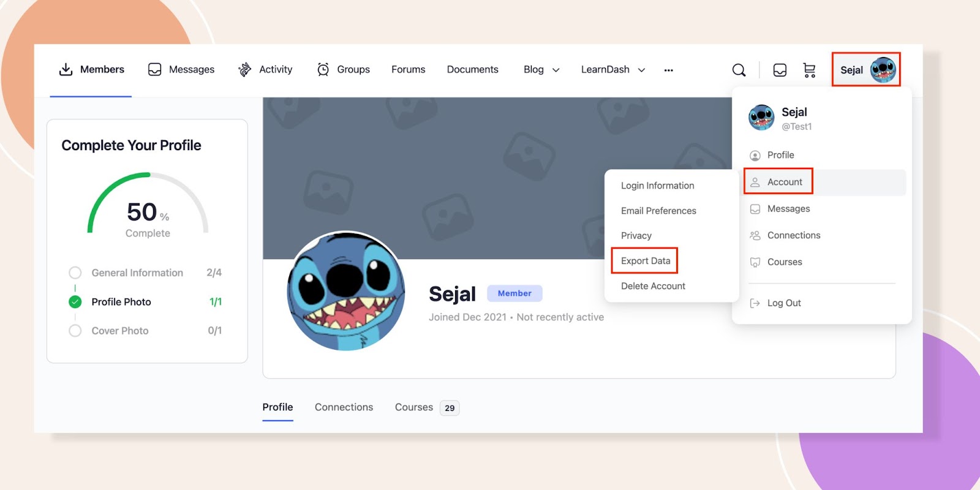Click Log Out in the user dropdown
This screenshot has height=490, width=980.
(x=784, y=303)
